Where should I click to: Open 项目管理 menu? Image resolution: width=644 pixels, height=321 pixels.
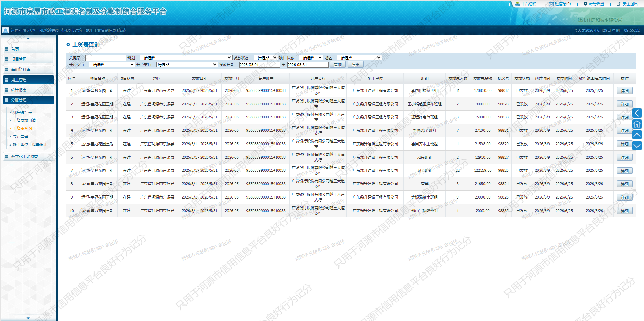[x=29, y=59]
